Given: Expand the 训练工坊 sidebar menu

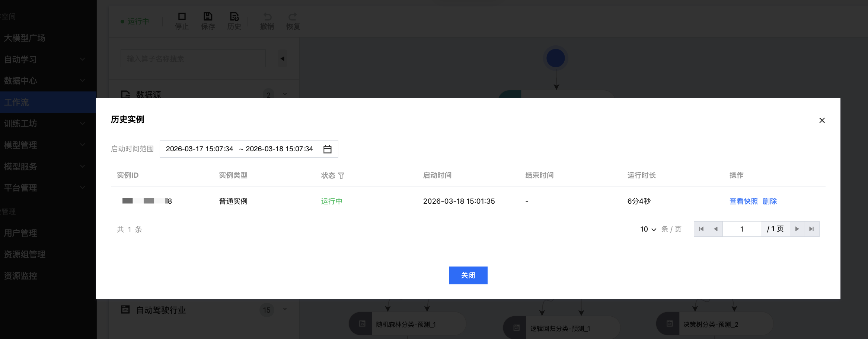Looking at the screenshot, I should click(x=83, y=123).
